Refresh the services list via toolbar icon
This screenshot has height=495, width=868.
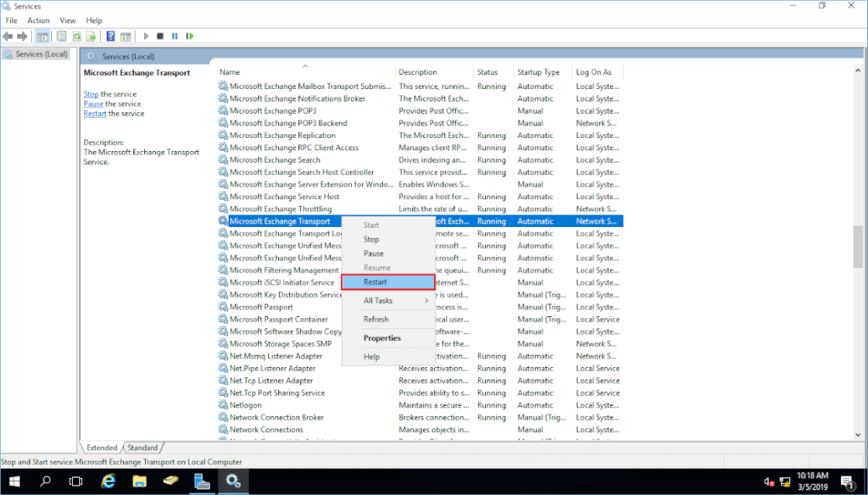[x=75, y=36]
